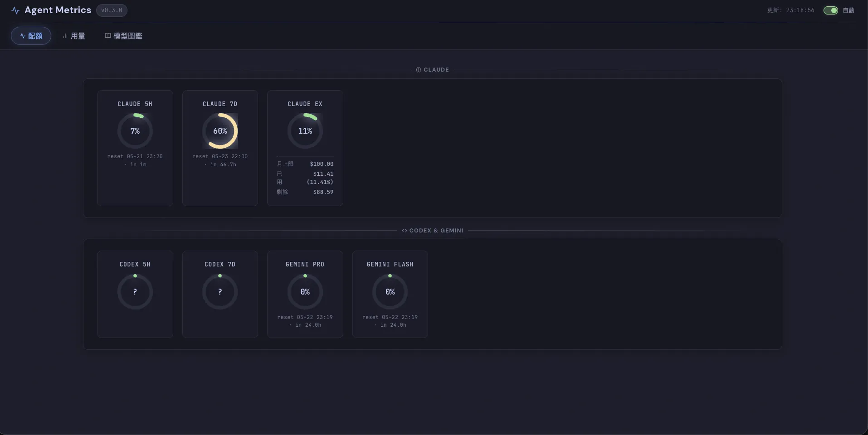Switch to the 配額 tab
The width and height of the screenshot is (868, 435).
[x=31, y=36]
